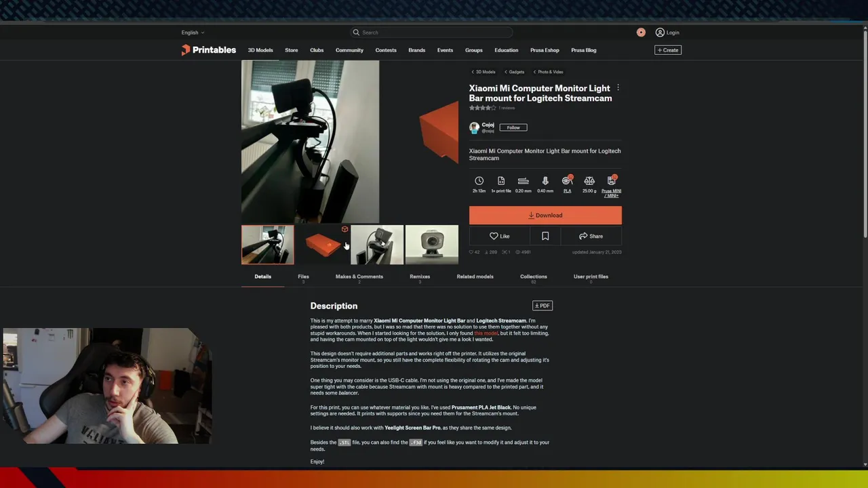Click the PLA material link
The image size is (868, 488).
(x=567, y=191)
